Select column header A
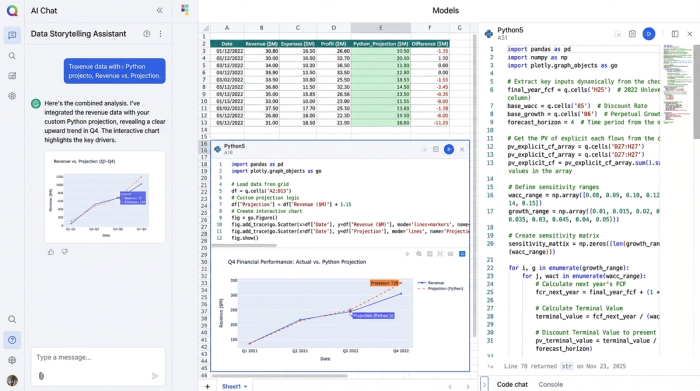 click(227, 28)
